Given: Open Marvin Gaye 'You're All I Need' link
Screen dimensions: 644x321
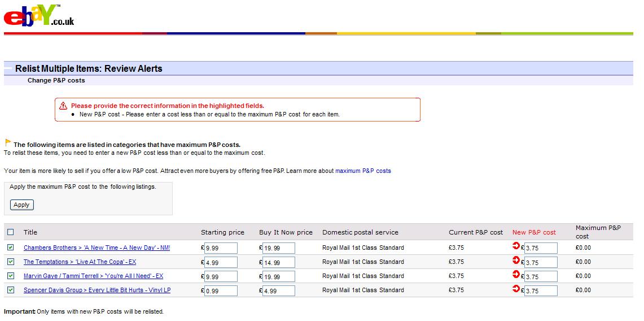Looking at the screenshot, I should [93, 276].
